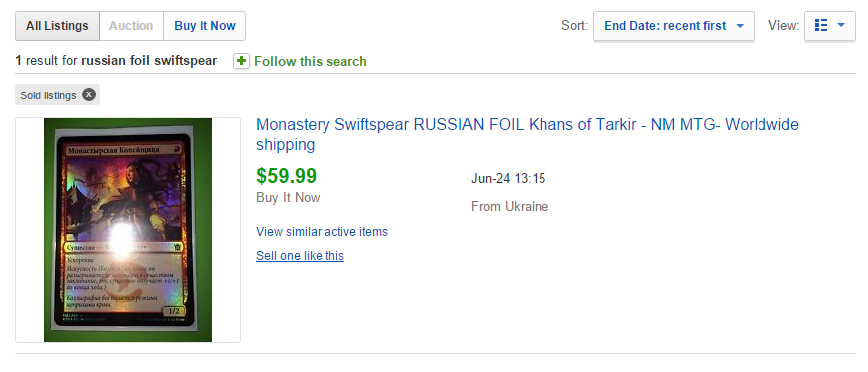Screen dimensions: 868x372
Task: Switch to the Auction tab
Action: [131, 26]
